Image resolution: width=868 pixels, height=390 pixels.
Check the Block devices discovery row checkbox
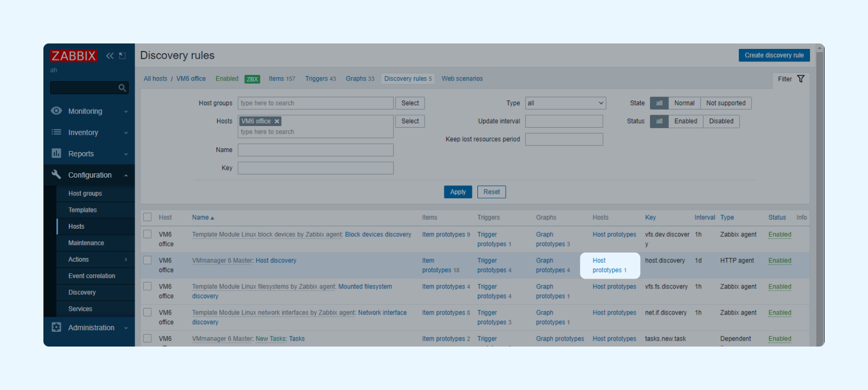(x=148, y=234)
